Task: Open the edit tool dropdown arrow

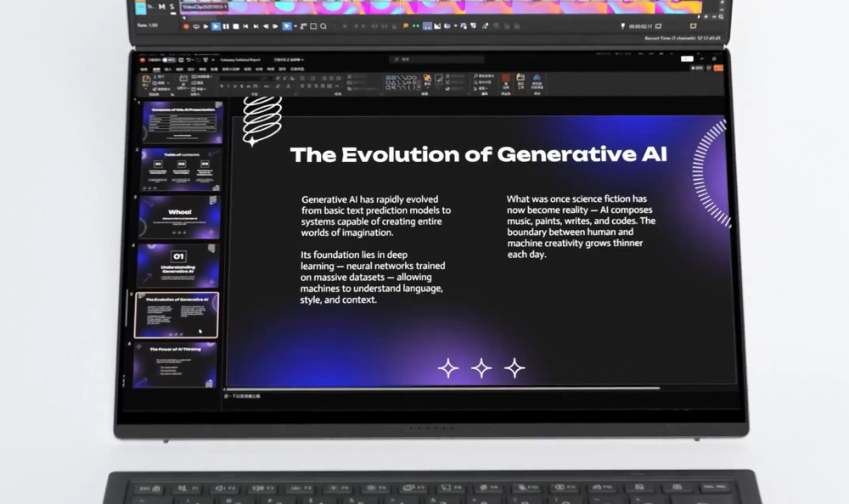Action: (x=295, y=26)
